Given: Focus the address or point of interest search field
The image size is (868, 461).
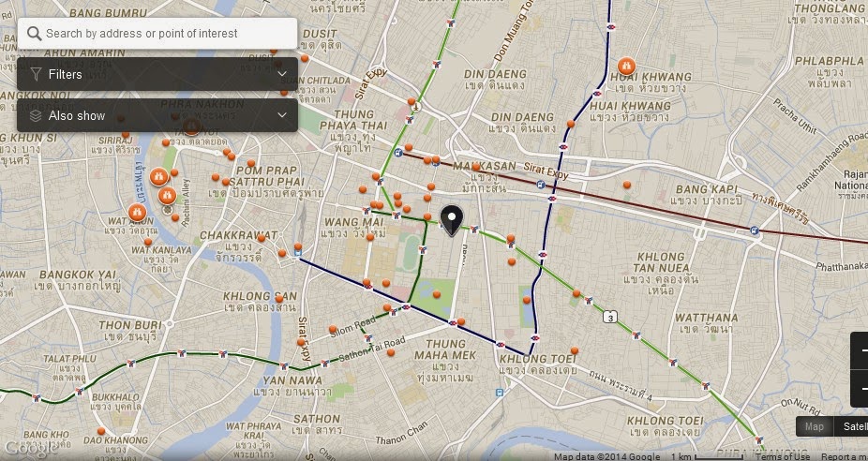Looking at the screenshot, I should 157,33.
